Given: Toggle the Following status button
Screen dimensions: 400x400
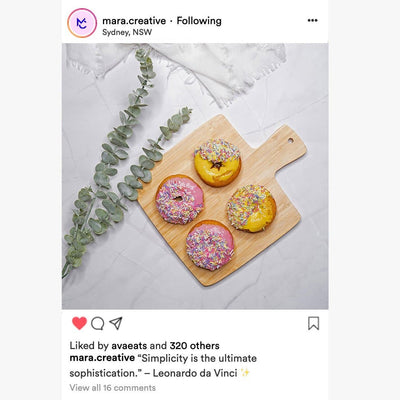Looking at the screenshot, I should point(199,21).
